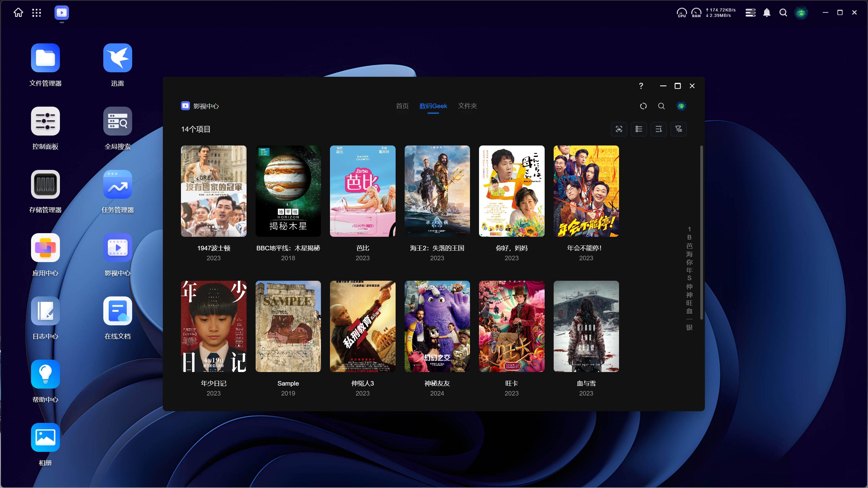
Task: Open the 你好，妈妈 poster
Action: 512,191
